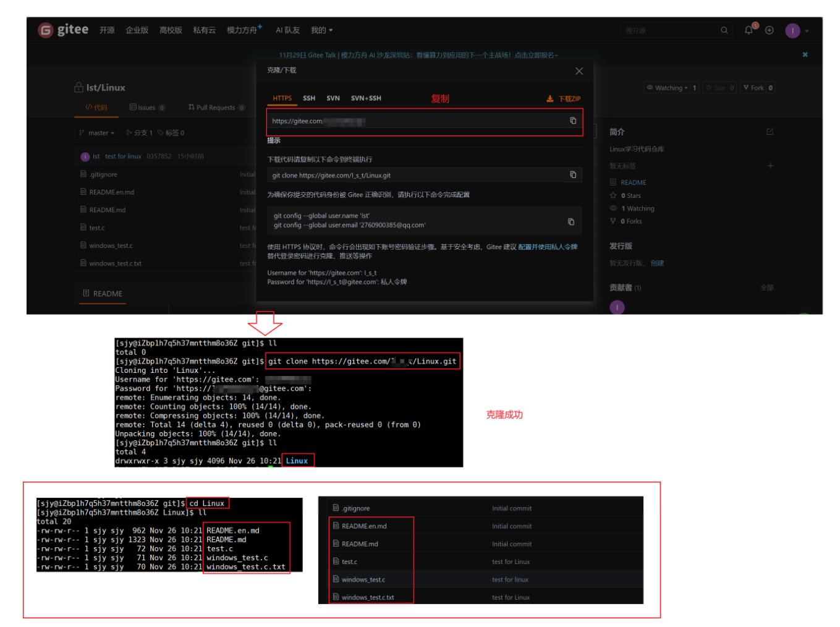The image size is (840, 627).
Task: Open the 企业版 navigation item
Action: click(137, 30)
